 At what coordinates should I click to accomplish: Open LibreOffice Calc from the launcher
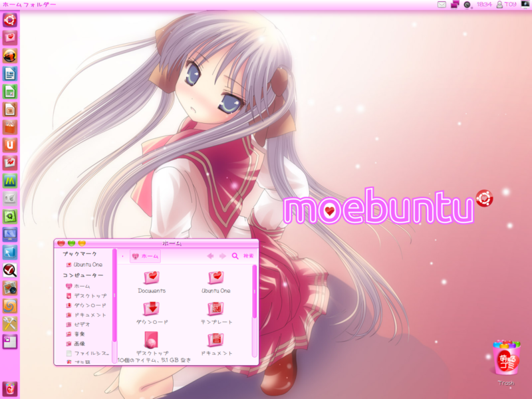coord(10,92)
